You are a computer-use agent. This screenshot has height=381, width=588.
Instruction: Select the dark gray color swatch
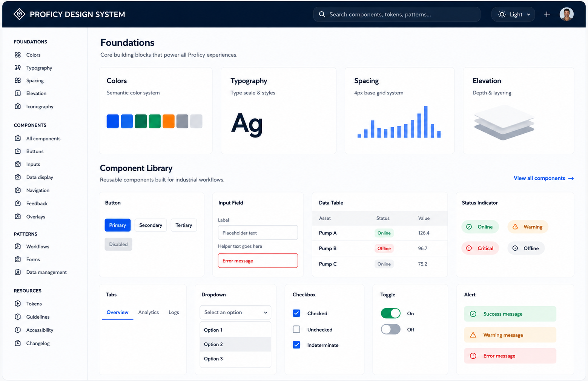pos(182,121)
